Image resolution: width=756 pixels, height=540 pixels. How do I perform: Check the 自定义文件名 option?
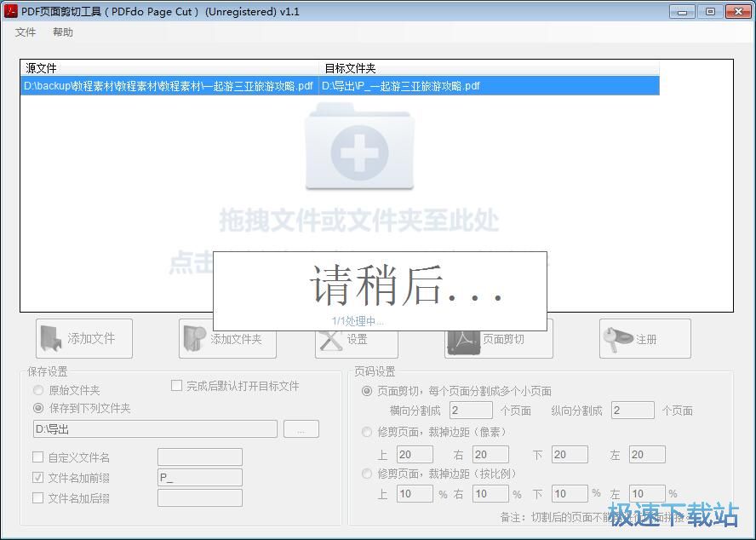click(x=37, y=457)
